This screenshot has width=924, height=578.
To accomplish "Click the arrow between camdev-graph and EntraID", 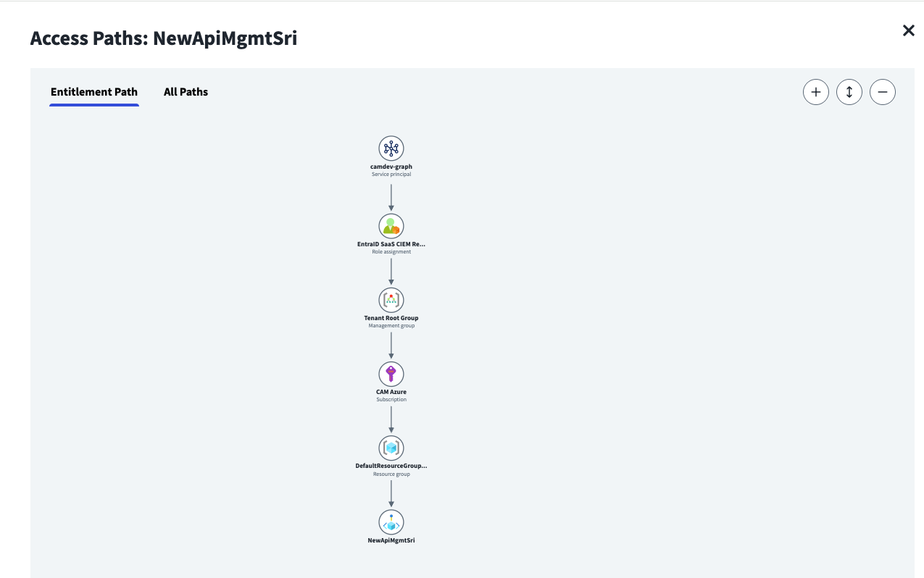I will point(391,196).
